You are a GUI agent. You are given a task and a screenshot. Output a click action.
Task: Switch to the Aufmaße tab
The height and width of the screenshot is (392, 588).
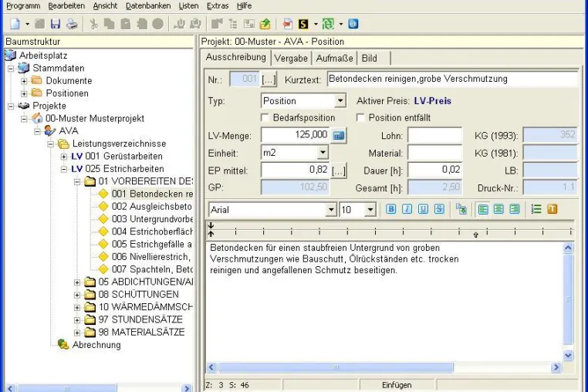pyautogui.click(x=334, y=59)
